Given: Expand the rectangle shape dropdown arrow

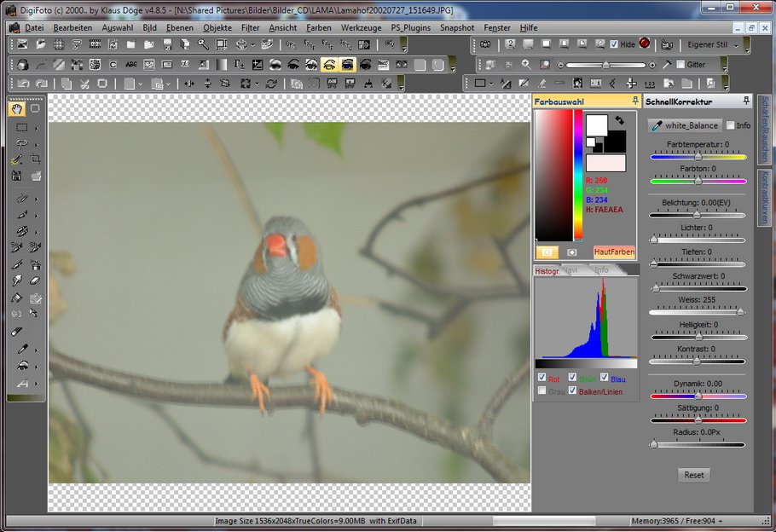Looking at the screenshot, I should 492,84.
